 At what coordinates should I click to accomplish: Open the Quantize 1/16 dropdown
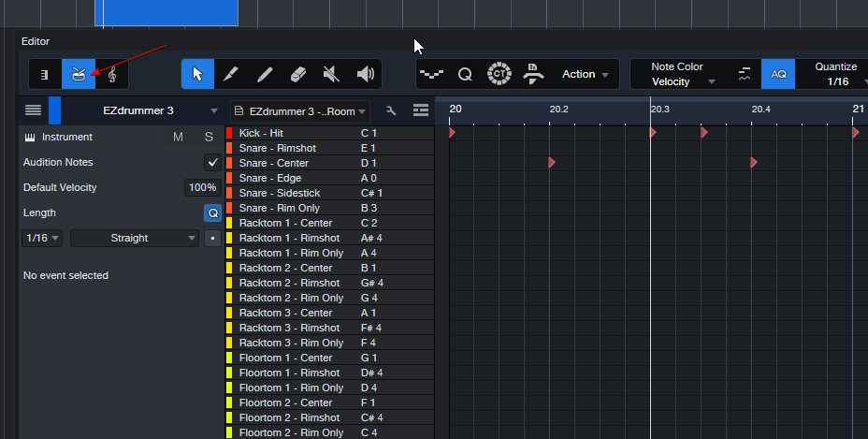(x=836, y=74)
